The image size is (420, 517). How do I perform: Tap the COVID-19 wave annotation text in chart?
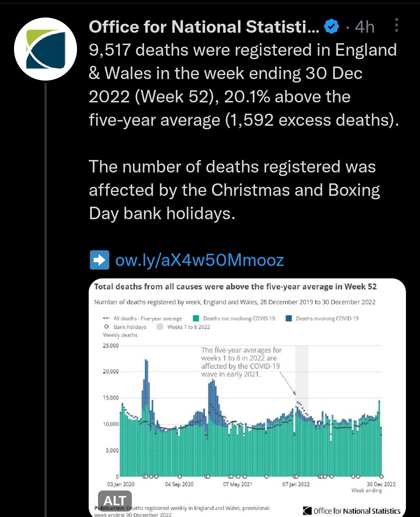pyautogui.click(x=241, y=362)
